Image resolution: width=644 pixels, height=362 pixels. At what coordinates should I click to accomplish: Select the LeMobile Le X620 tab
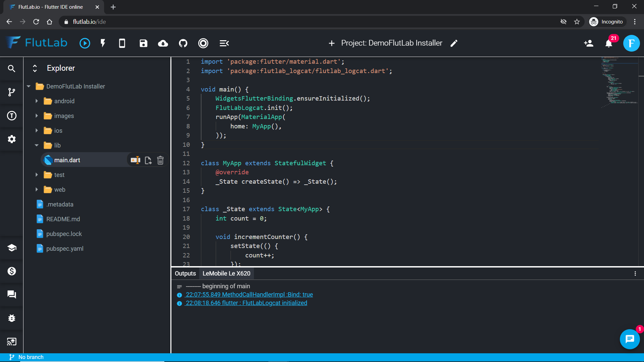226,274
